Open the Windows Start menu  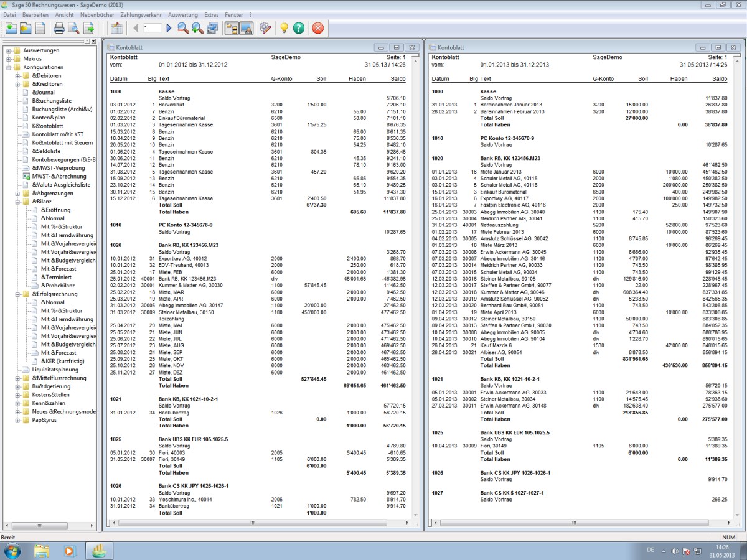(x=12, y=550)
